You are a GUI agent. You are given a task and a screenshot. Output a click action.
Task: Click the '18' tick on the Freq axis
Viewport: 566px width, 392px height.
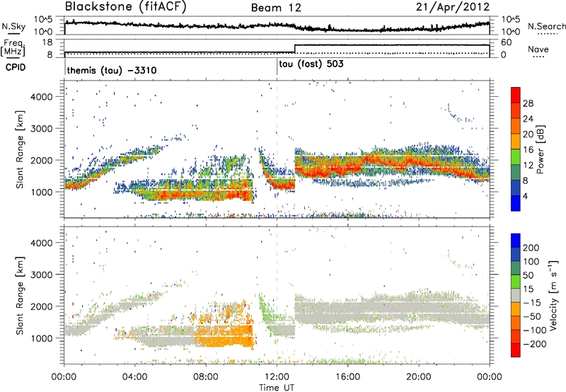point(47,42)
